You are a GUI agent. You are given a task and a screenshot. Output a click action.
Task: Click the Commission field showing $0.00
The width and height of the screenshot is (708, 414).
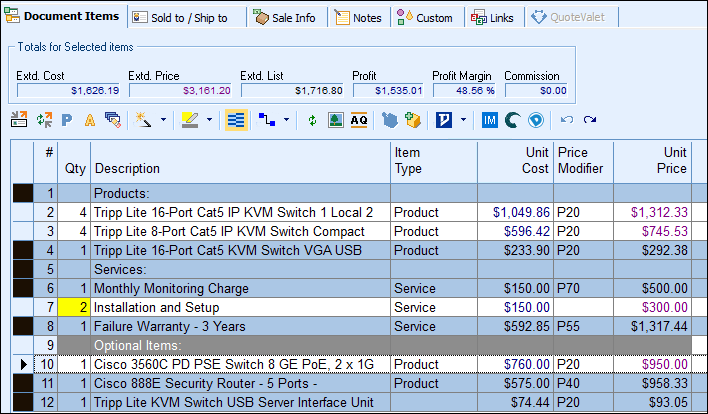click(x=536, y=91)
